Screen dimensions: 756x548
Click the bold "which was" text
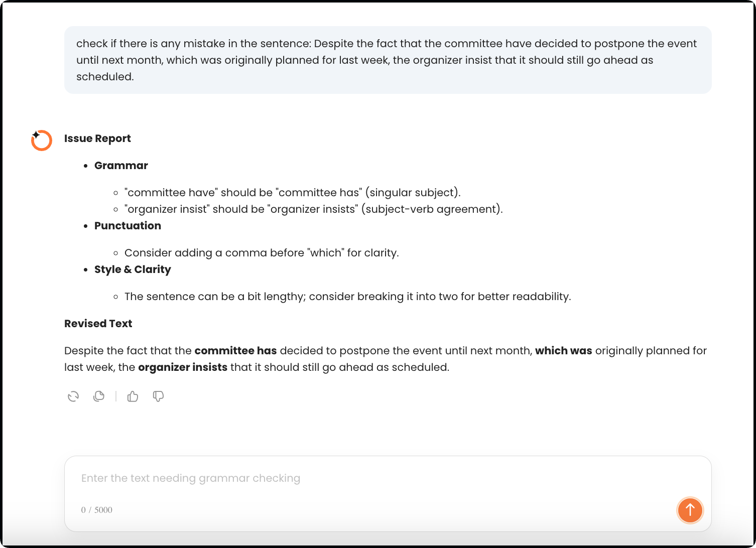point(563,351)
